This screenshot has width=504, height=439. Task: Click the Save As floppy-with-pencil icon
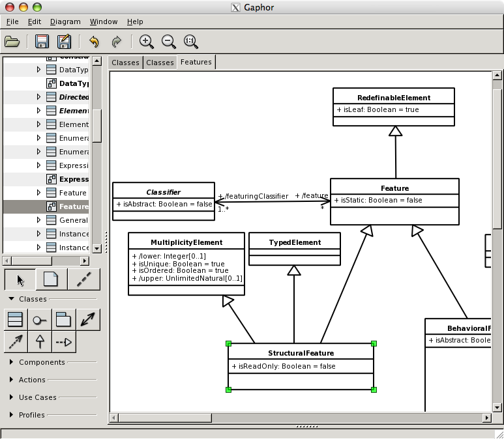click(64, 42)
